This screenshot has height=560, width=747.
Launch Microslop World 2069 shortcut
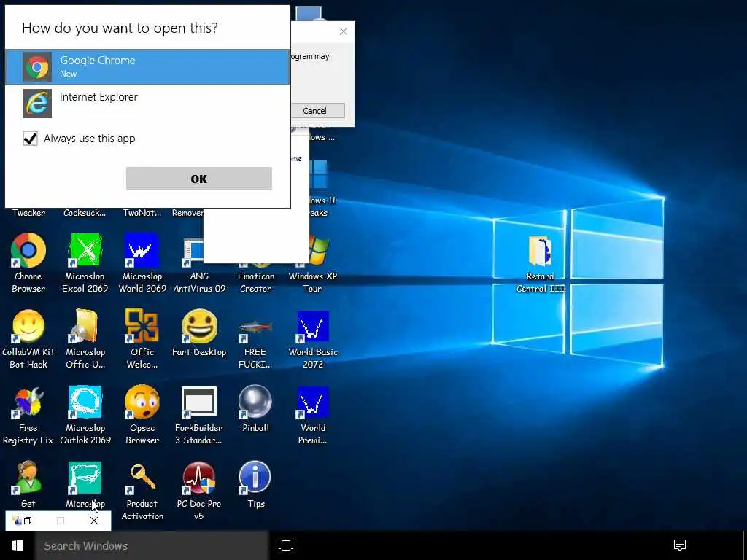[142, 262]
